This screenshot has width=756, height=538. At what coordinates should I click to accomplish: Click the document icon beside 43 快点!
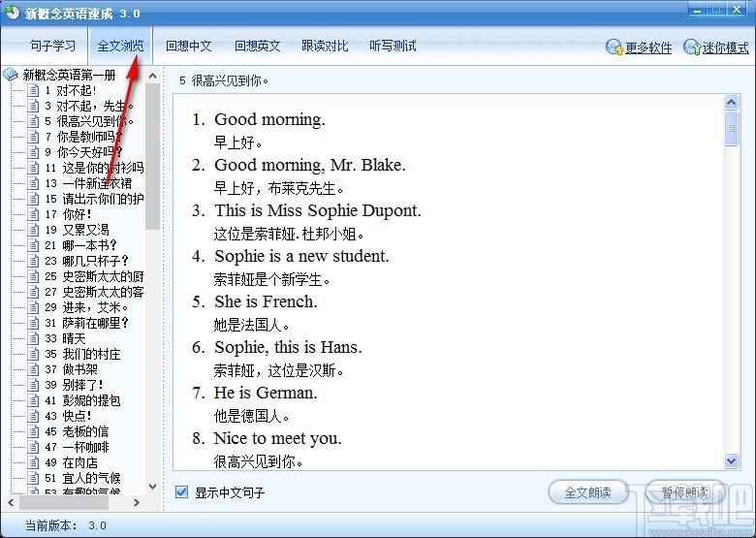click(x=33, y=416)
